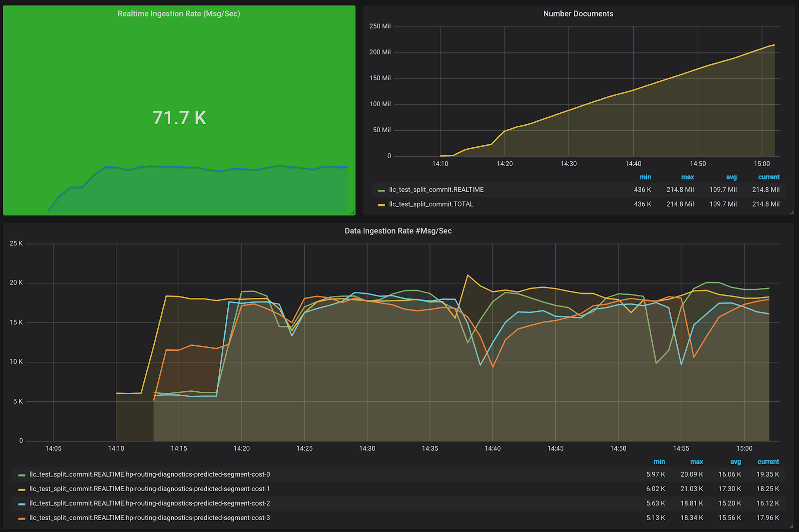Click the blue line icon for segment-cost-2 series
799x532 pixels.
[21, 504]
